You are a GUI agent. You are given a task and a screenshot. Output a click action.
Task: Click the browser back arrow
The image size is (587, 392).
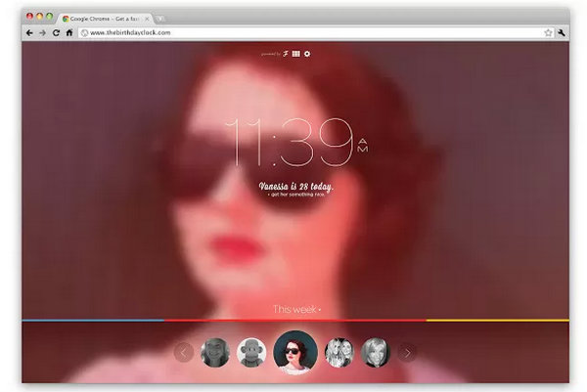[29, 32]
